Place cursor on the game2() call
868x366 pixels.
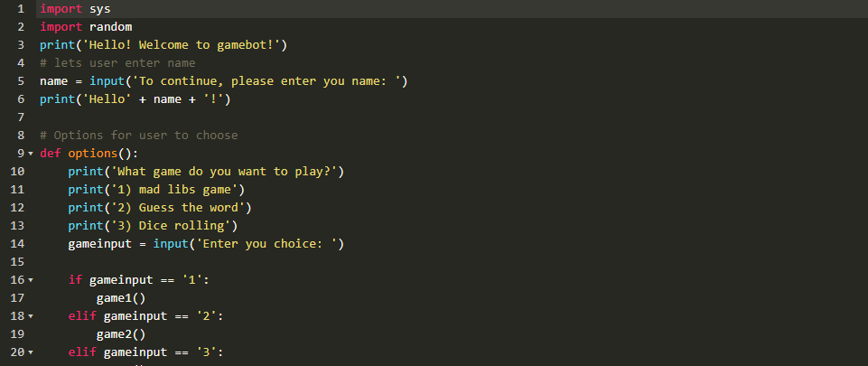pos(120,334)
